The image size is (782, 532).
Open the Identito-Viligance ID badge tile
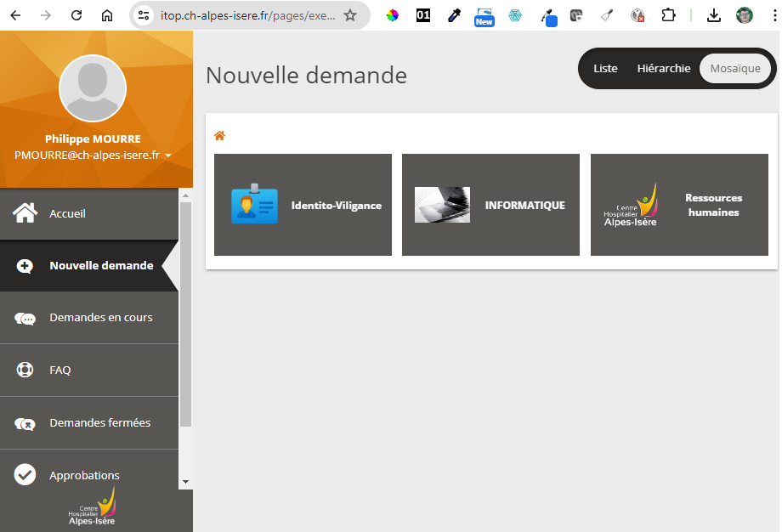[303, 205]
